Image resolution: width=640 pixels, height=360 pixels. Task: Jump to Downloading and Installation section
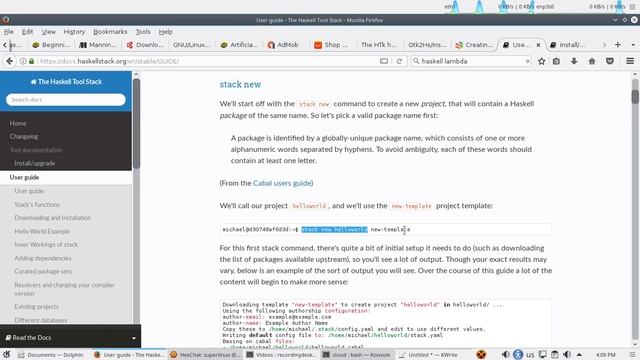tap(53, 218)
